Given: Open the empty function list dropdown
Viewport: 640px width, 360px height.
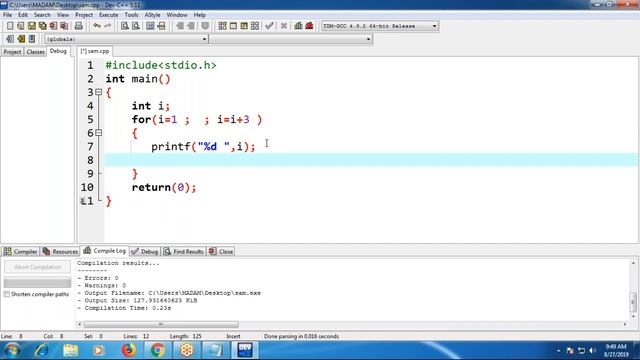Looking at the screenshot, I should 368,39.
